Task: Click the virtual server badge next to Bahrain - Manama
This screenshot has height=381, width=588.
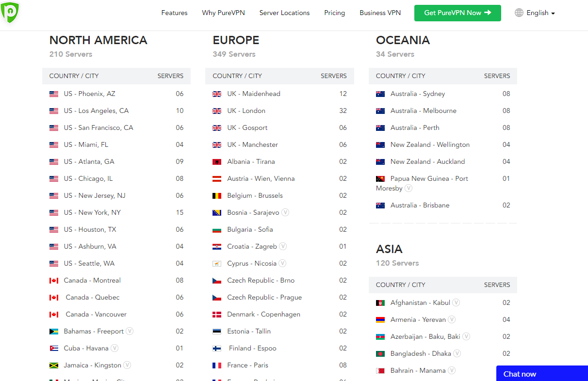Action: coord(452,370)
